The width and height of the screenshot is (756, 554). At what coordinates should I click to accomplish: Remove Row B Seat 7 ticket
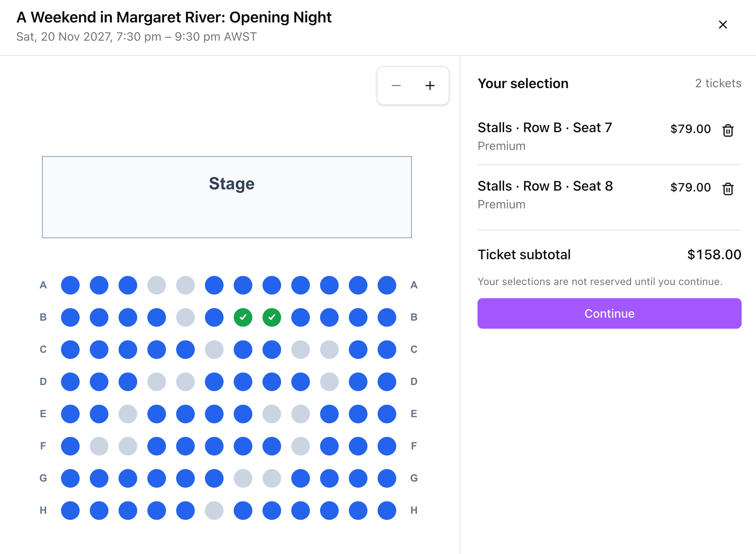click(x=728, y=130)
